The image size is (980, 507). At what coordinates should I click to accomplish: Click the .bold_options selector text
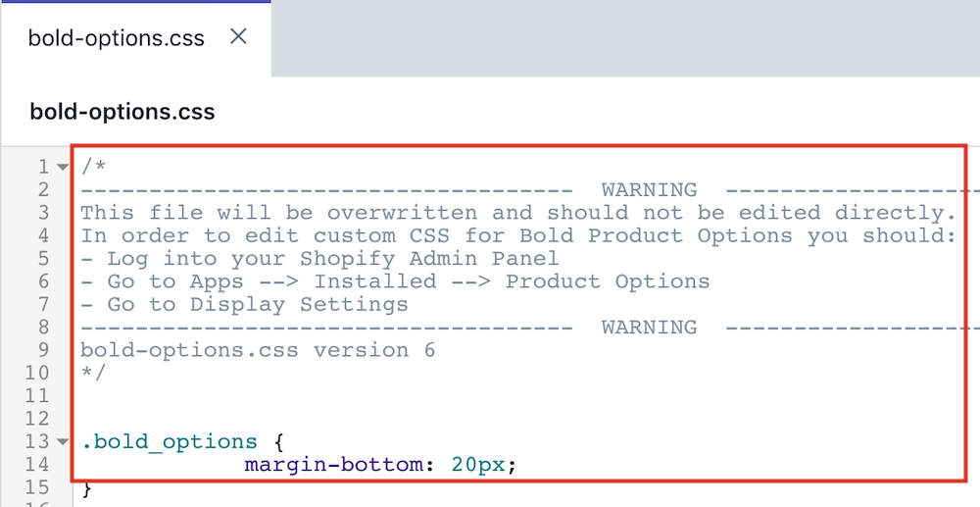170,442
